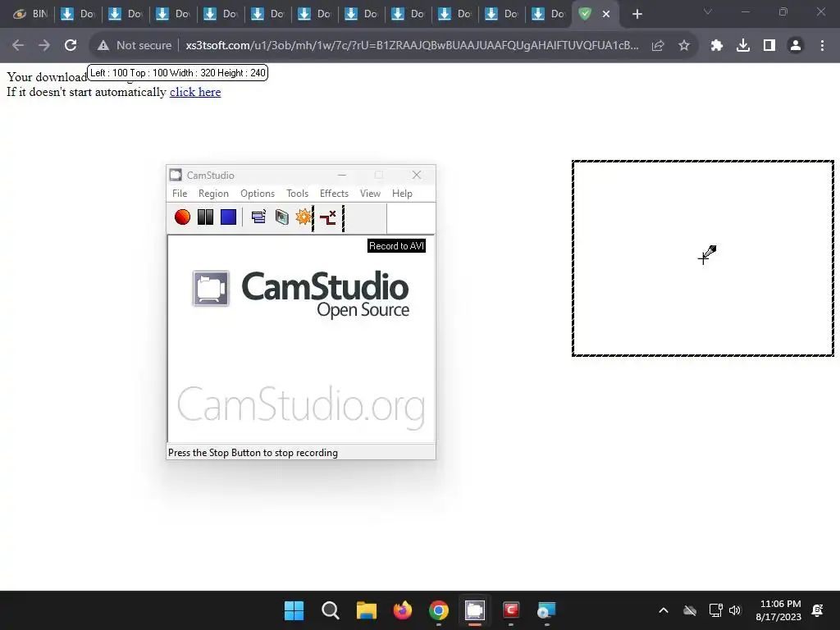The width and height of the screenshot is (840, 630).
Task: Open the View menu in CamStudio
Action: pyautogui.click(x=370, y=194)
